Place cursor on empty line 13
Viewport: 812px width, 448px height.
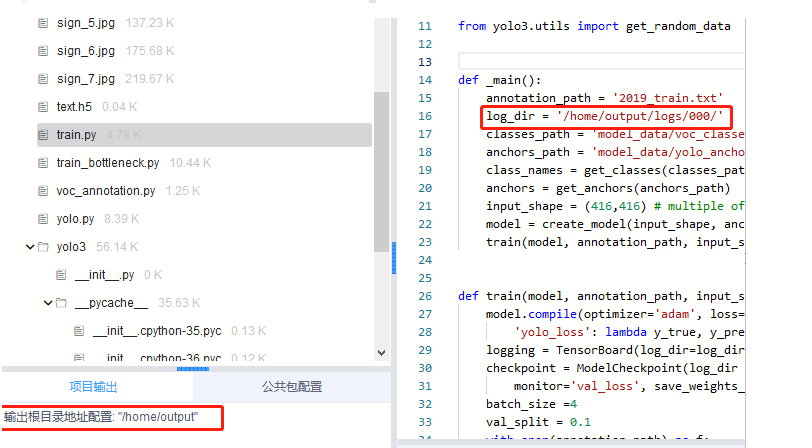601,62
